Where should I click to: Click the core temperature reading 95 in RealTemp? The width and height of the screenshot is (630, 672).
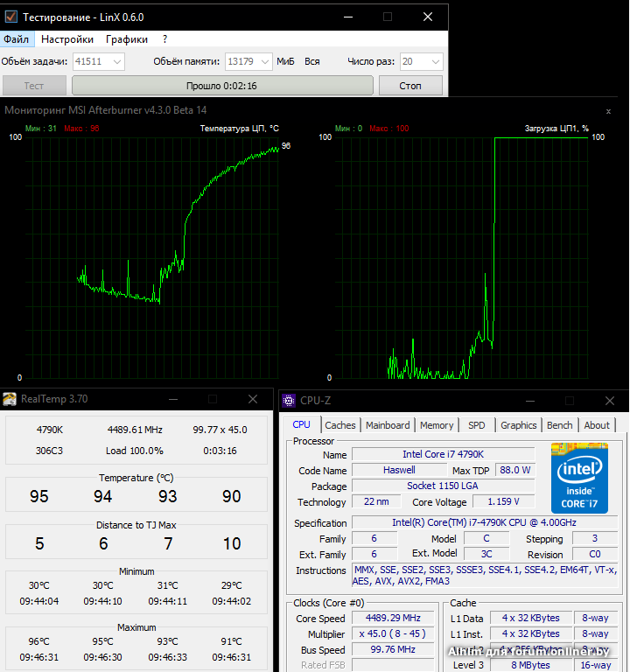point(39,496)
